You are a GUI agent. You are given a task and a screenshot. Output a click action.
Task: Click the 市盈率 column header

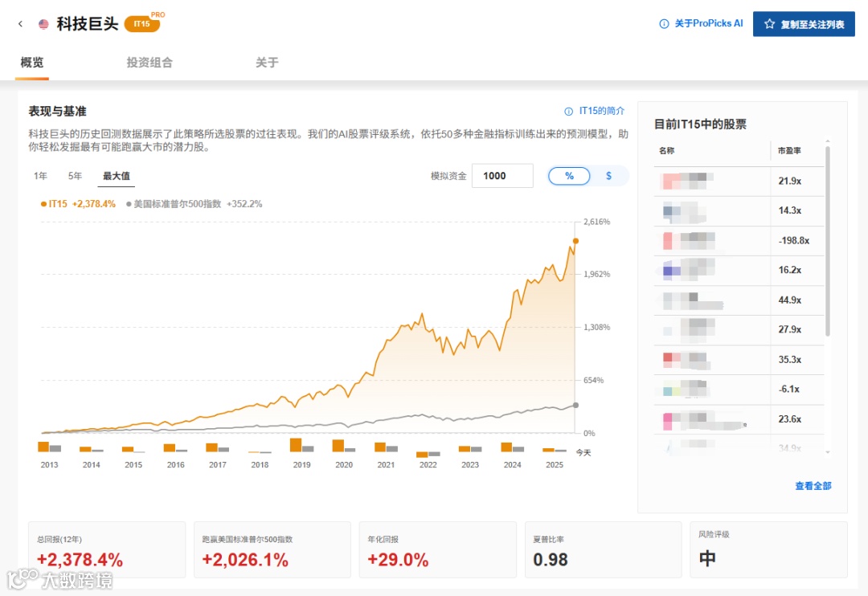point(789,150)
